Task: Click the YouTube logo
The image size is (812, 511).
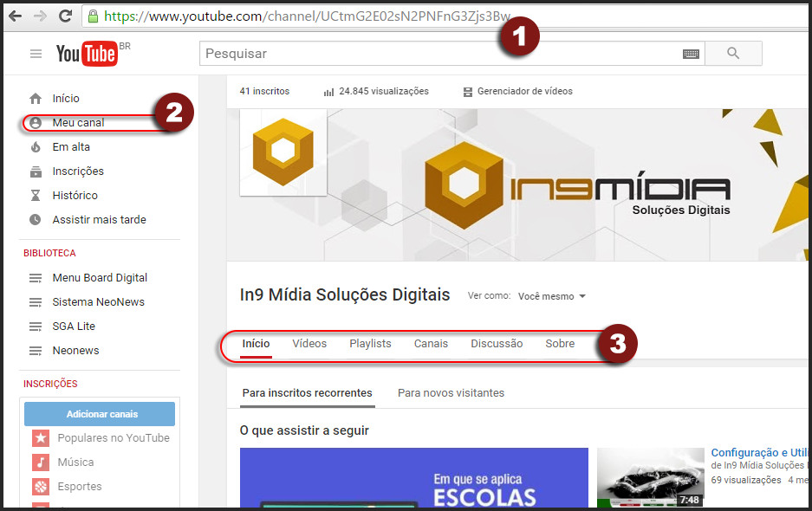Action: pyautogui.click(x=87, y=54)
